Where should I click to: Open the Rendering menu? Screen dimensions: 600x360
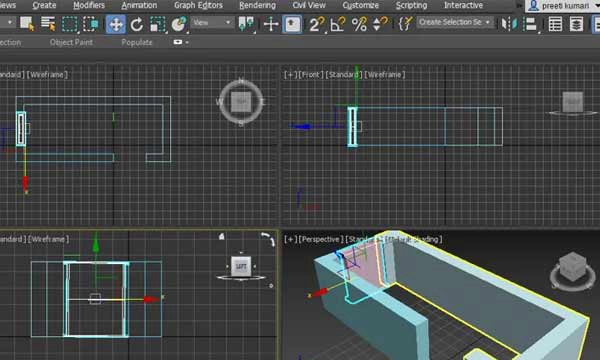(258, 5)
